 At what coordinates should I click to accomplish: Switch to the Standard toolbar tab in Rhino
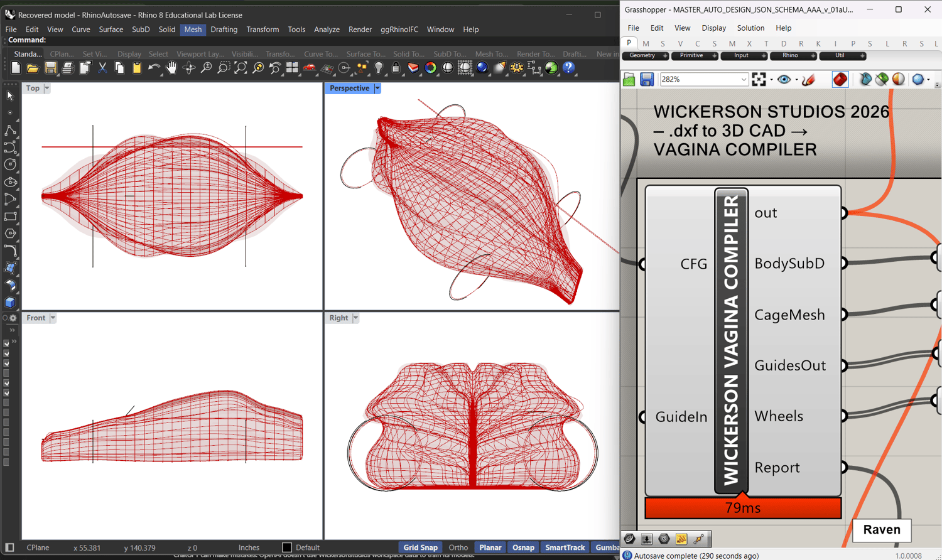pos(28,54)
